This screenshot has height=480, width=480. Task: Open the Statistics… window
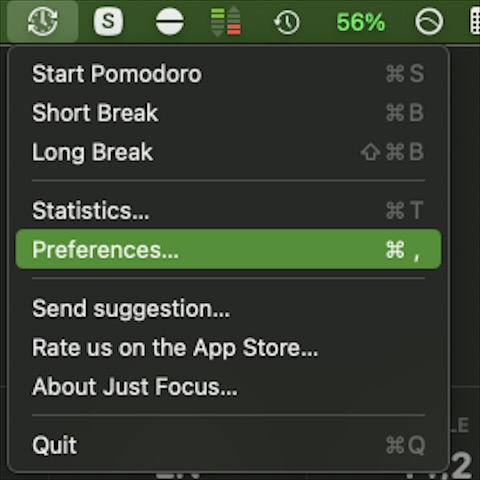click(x=228, y=210)
